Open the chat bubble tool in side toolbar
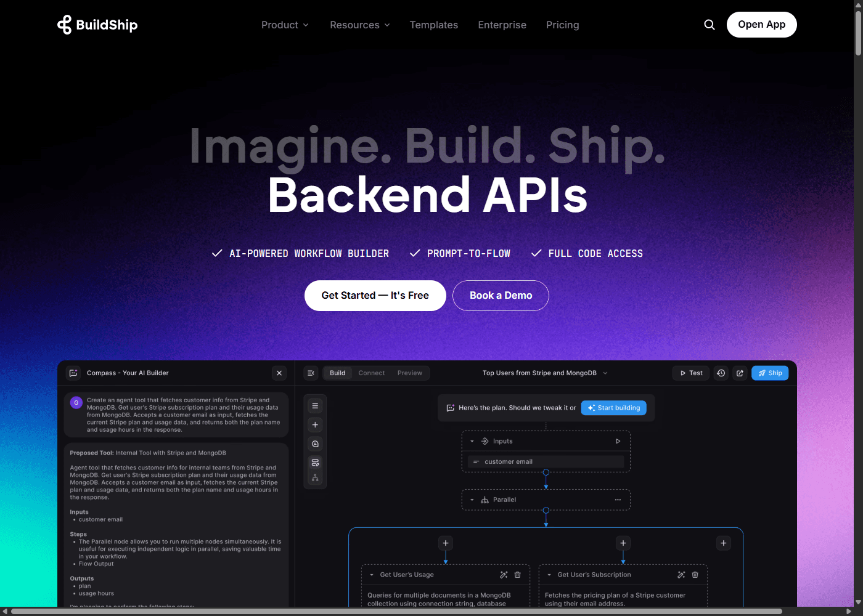This screenshot has height=616, width=863. [315, 444]
